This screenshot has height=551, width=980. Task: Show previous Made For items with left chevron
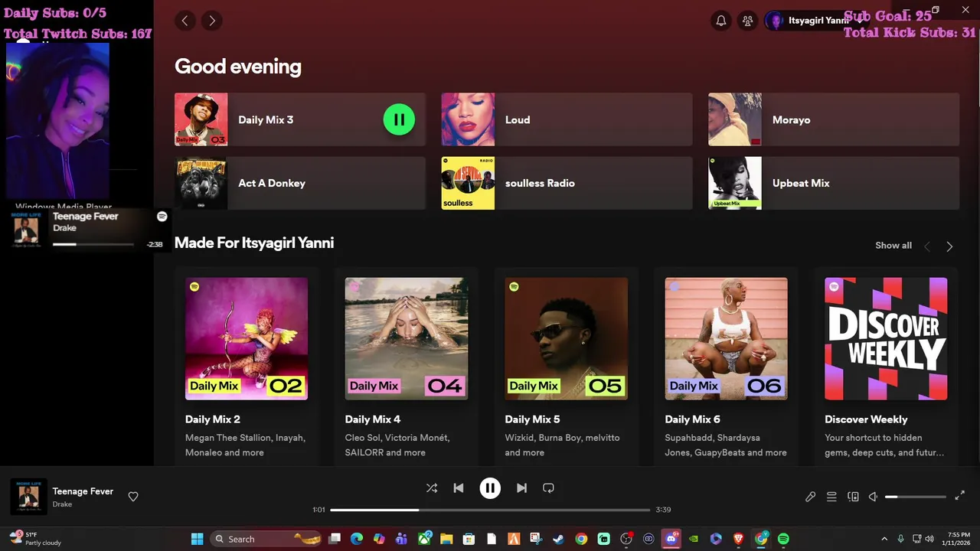(927, 246)
